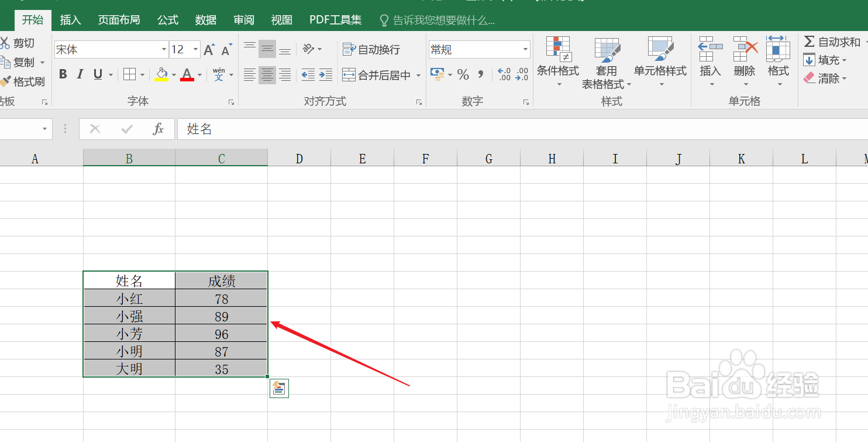868x442 pixels.
Task: Decrease font size with small A icon
Action: (x=226, y=50)
